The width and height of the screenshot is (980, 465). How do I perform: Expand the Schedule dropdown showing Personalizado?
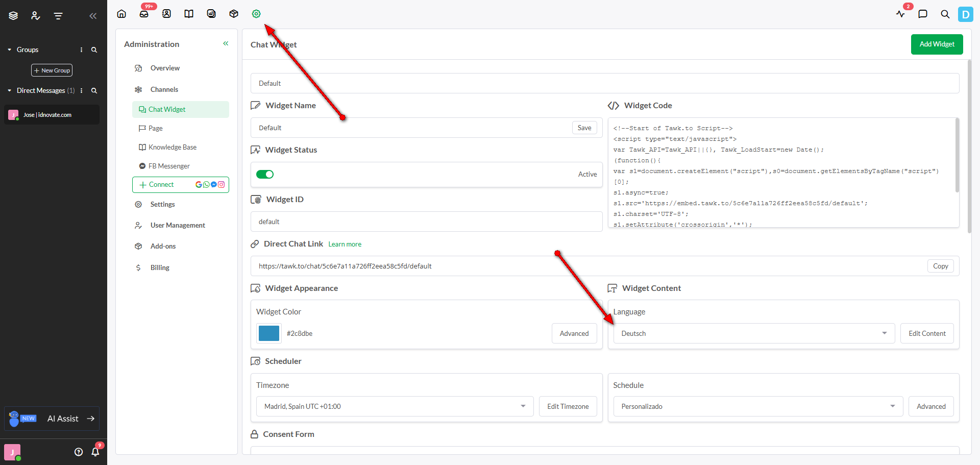[757, 406]
